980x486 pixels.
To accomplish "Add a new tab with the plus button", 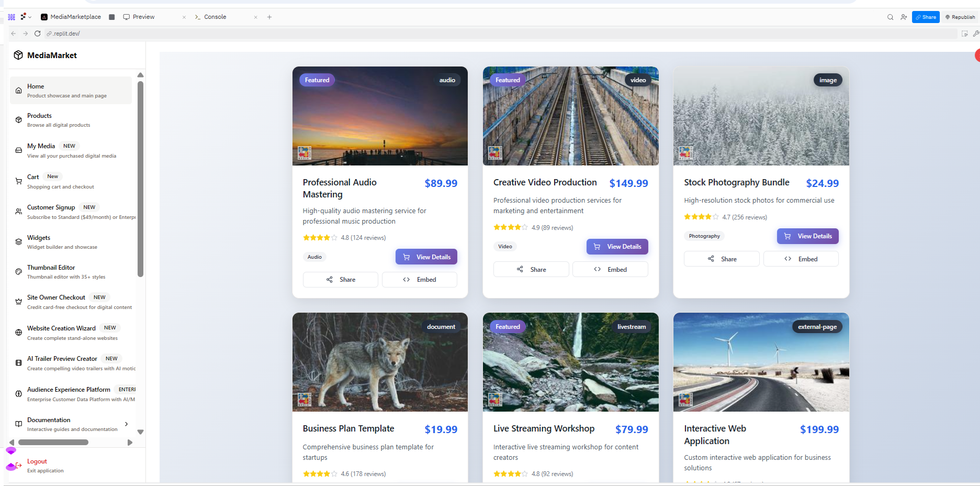I will pyautogui.click(x=269, y=17).
